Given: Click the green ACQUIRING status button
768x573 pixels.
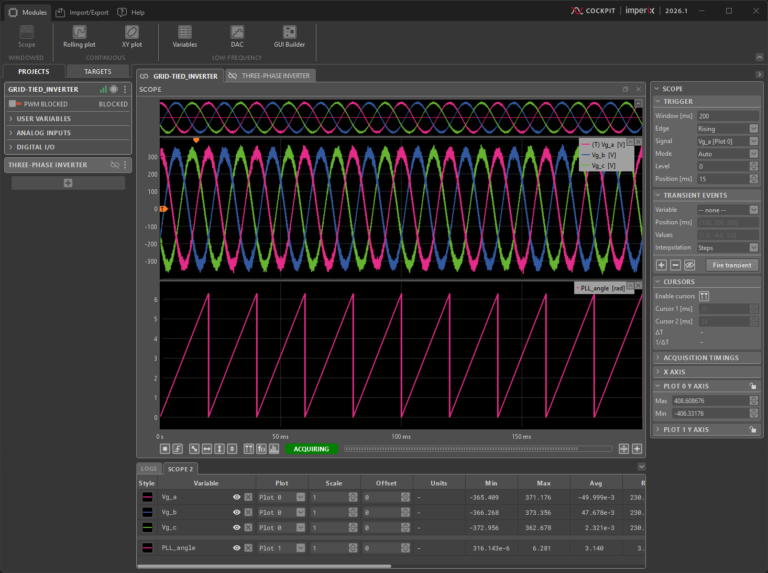Looking at the screenshot, I should pos(311,449).
